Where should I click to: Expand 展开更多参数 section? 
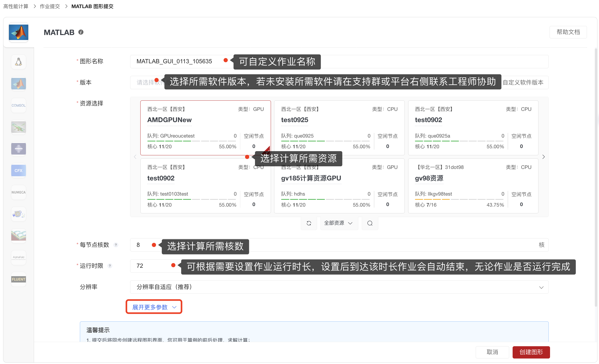coord(154,307)
